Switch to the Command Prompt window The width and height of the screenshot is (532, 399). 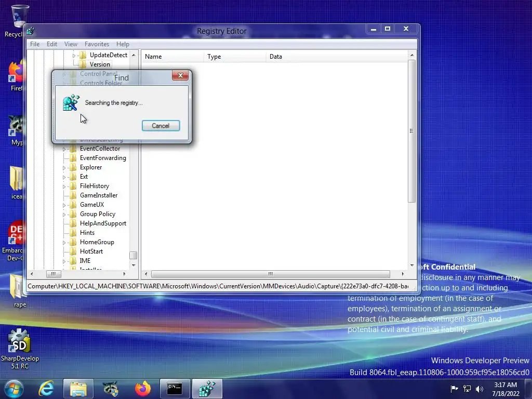175,389
